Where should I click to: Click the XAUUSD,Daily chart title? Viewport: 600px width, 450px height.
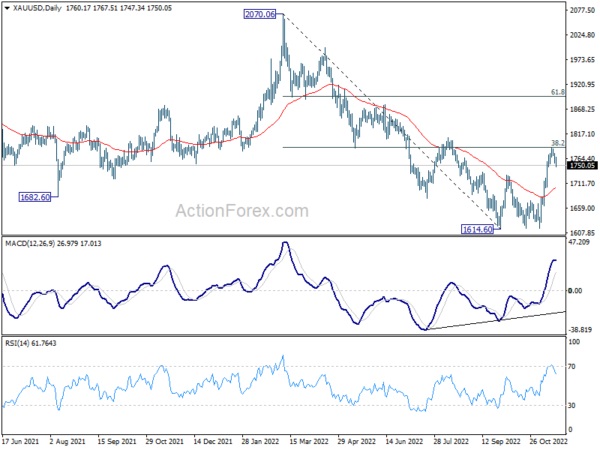point(35,8)
